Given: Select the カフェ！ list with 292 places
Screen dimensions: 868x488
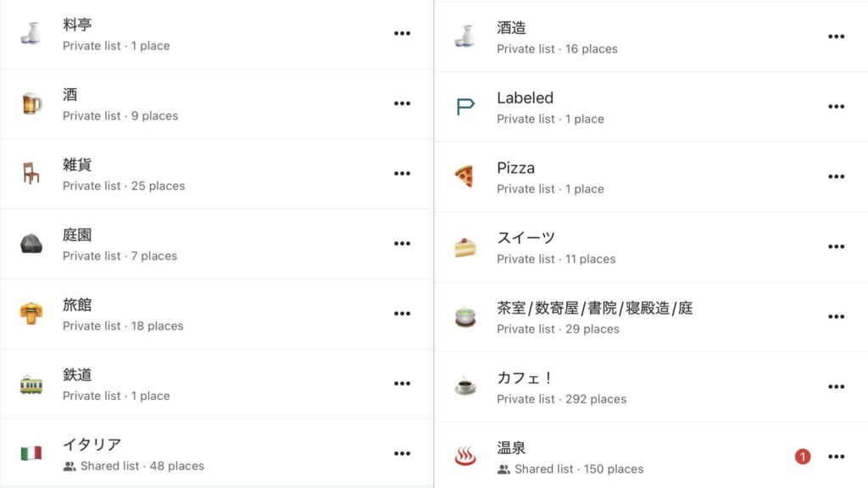Looking at the screenshot, I should click(651, 387).
